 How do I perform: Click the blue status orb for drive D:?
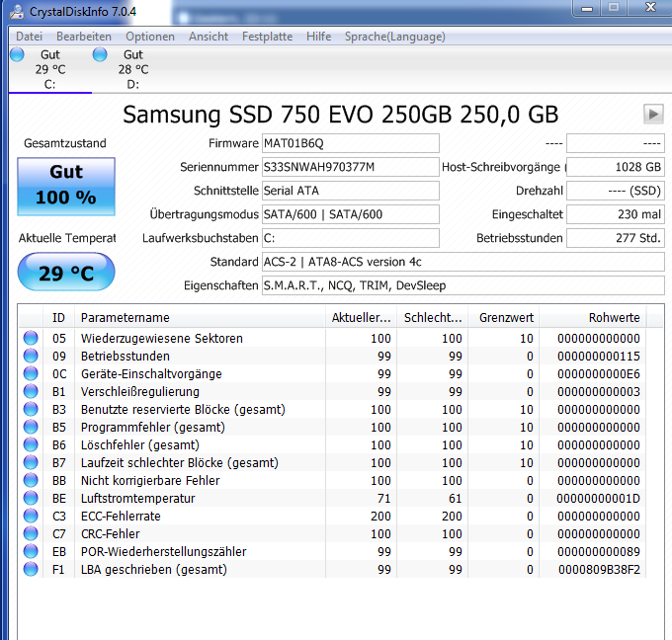point(100,55)
